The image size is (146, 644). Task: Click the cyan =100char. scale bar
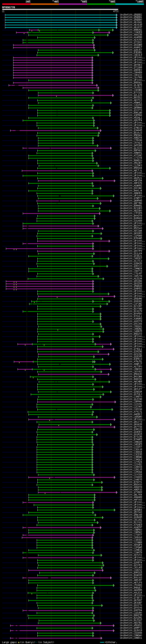(102, 642)
